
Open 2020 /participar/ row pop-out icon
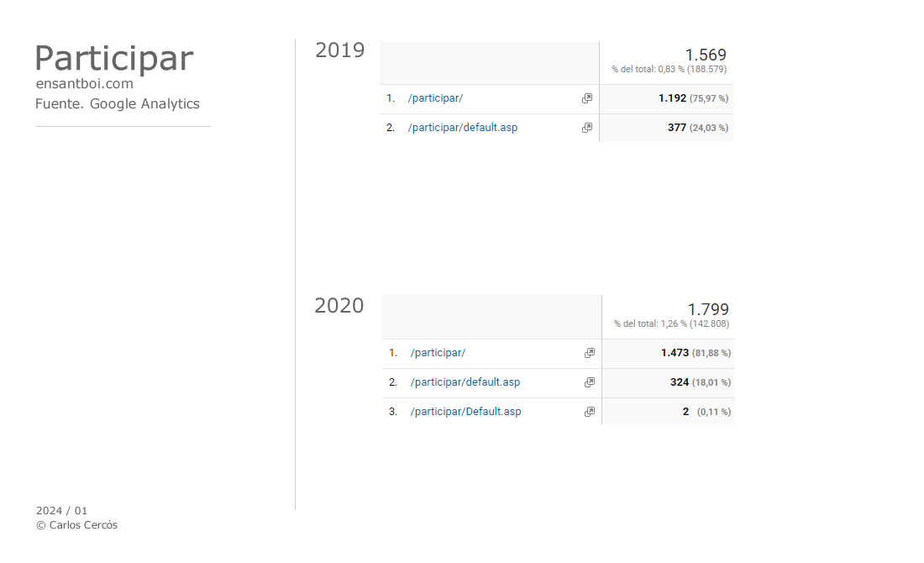coord(590,353)
